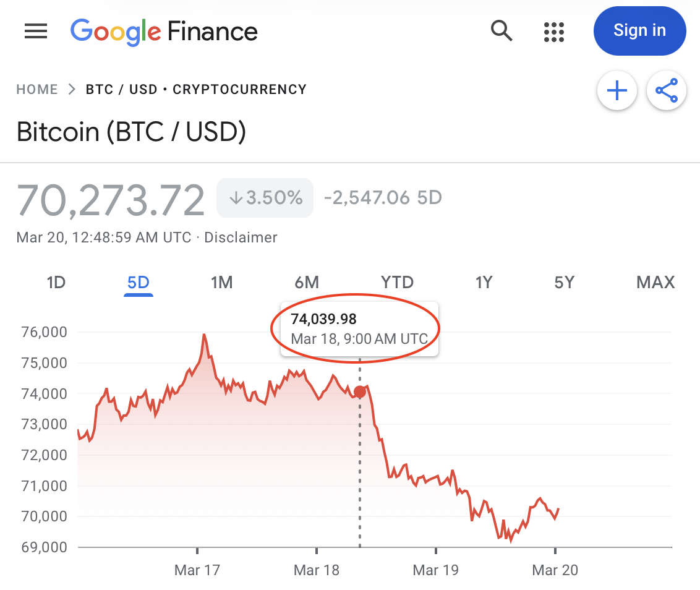Open the hamburger main menu
The height and width of the screenshot is (590, 700).
(36, 31)
